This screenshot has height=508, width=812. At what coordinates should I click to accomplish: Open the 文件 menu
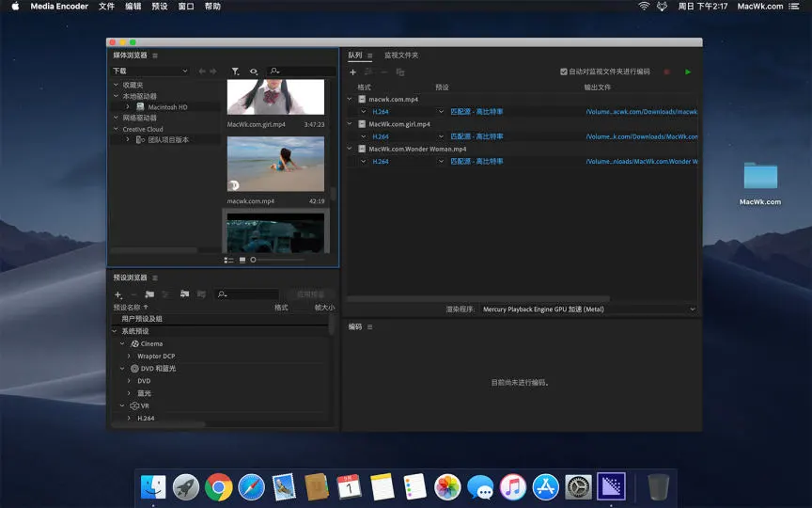click(106, 7)
